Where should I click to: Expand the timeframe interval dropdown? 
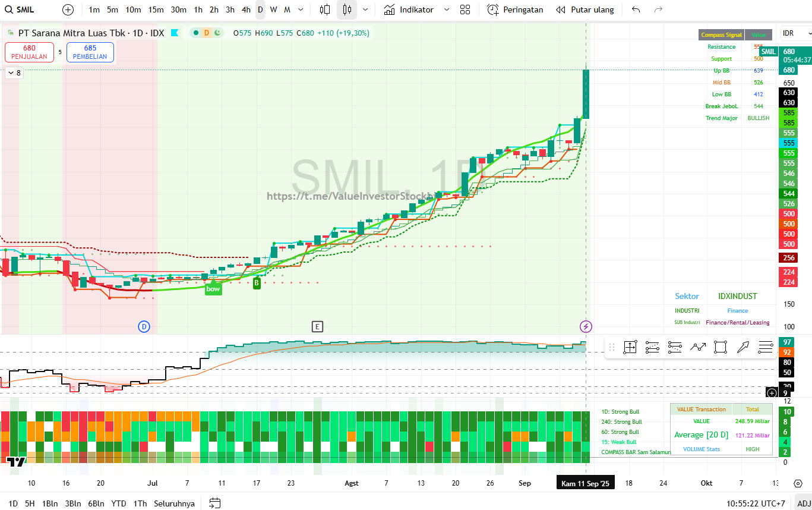(301, 10)
